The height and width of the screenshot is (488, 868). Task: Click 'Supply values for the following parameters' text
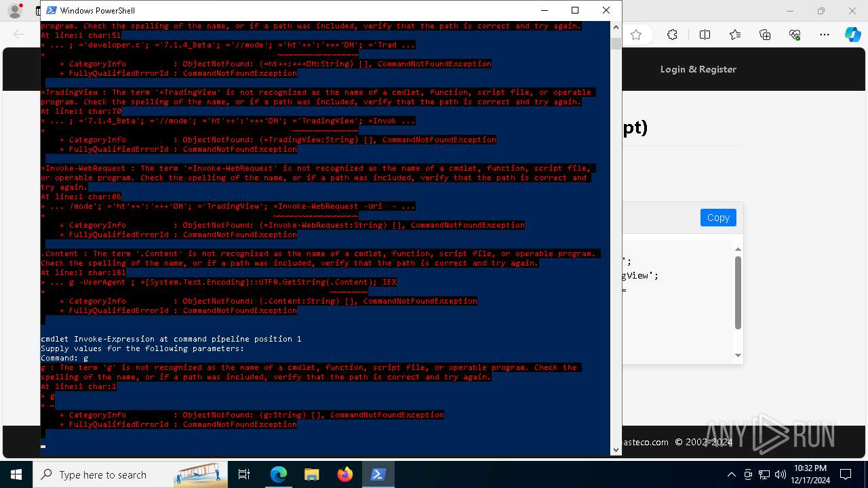point(142,348)
